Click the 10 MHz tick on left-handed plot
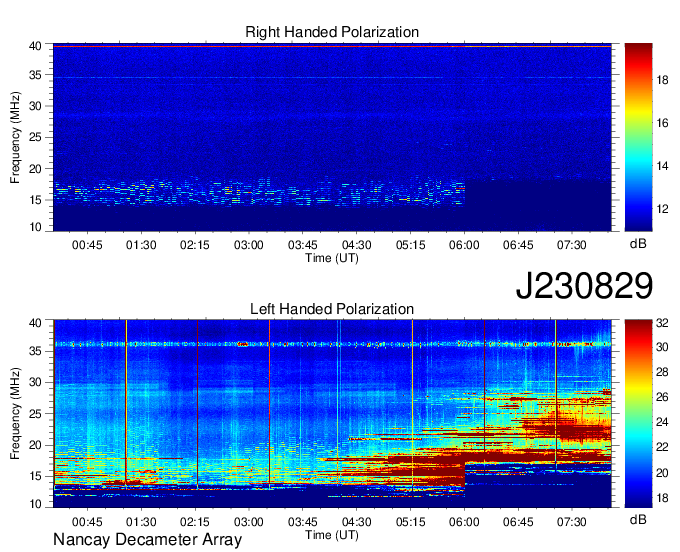 pos(35,504)
